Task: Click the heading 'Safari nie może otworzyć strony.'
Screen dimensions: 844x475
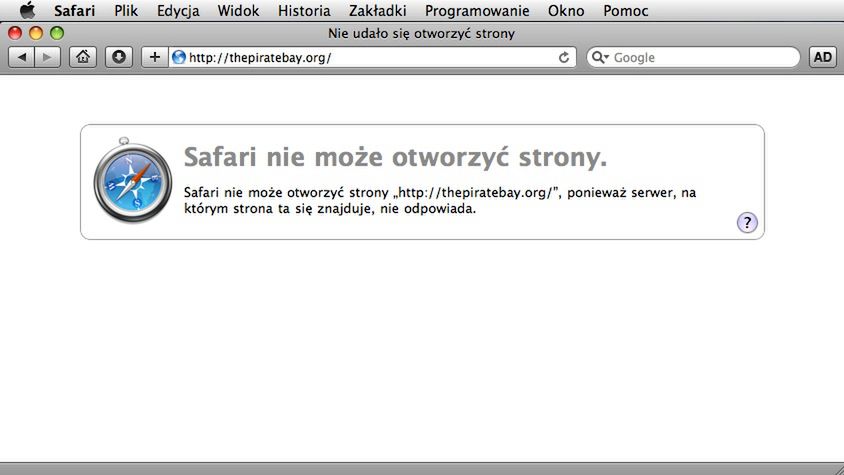Action: 395,157
